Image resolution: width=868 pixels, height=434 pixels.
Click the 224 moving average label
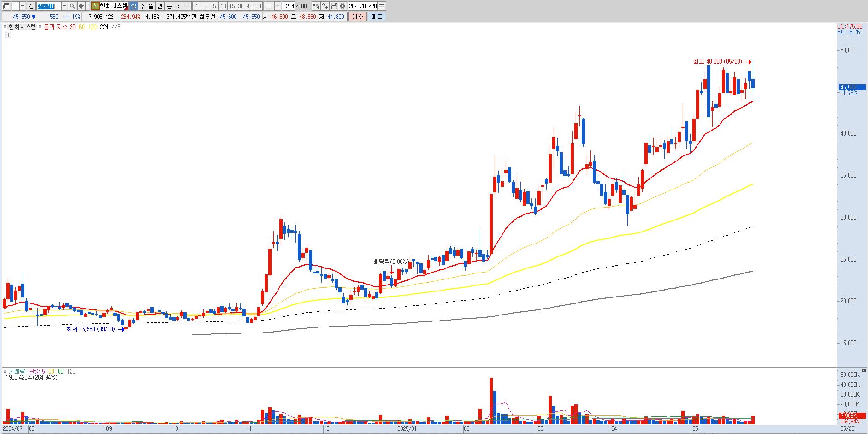pyautogui.click(x=104, y=27)
